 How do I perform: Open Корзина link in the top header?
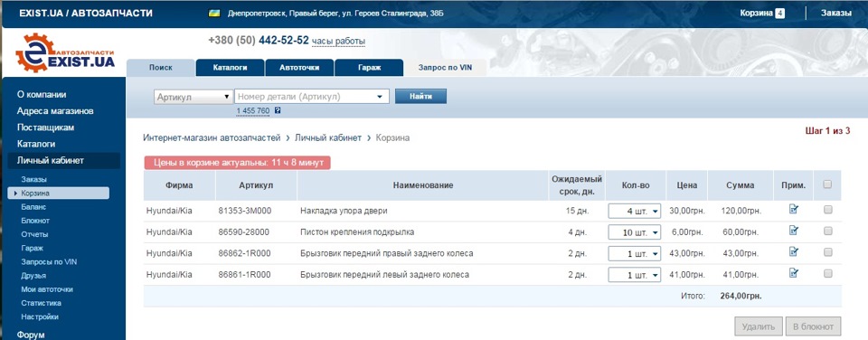[x=756, y=14]
